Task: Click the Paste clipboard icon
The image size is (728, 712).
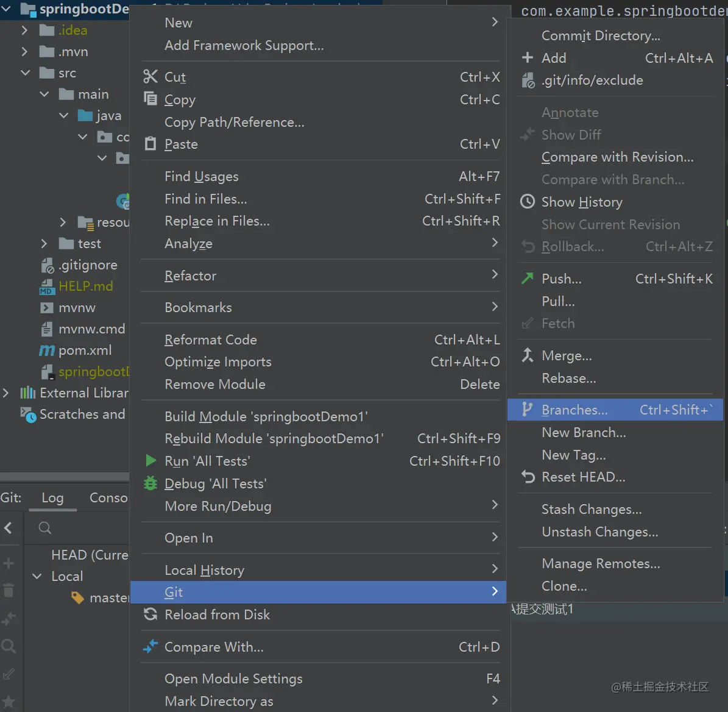Action: coord(150,144)
